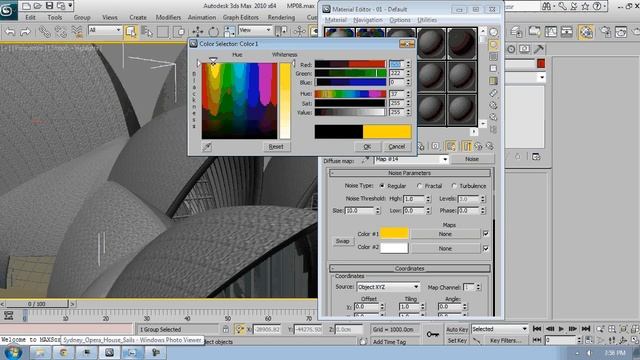The height and width of the screenshot is (360, 640).
Task: Click the Sample Type sphere icon in Material Editor
Action: (493, 32)
